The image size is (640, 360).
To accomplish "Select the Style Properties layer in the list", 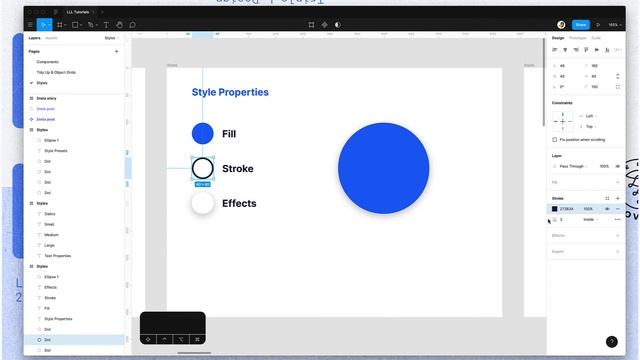I will 58,319.
